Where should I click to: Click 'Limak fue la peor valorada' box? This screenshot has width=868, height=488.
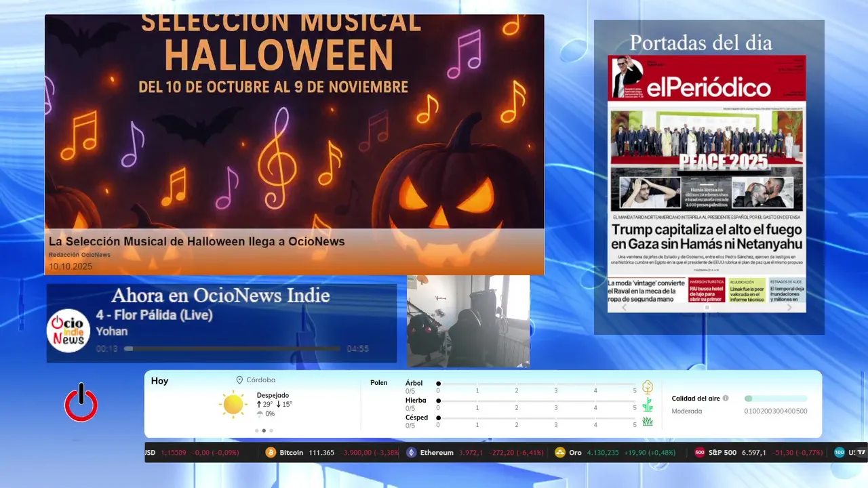click(747, 290)
